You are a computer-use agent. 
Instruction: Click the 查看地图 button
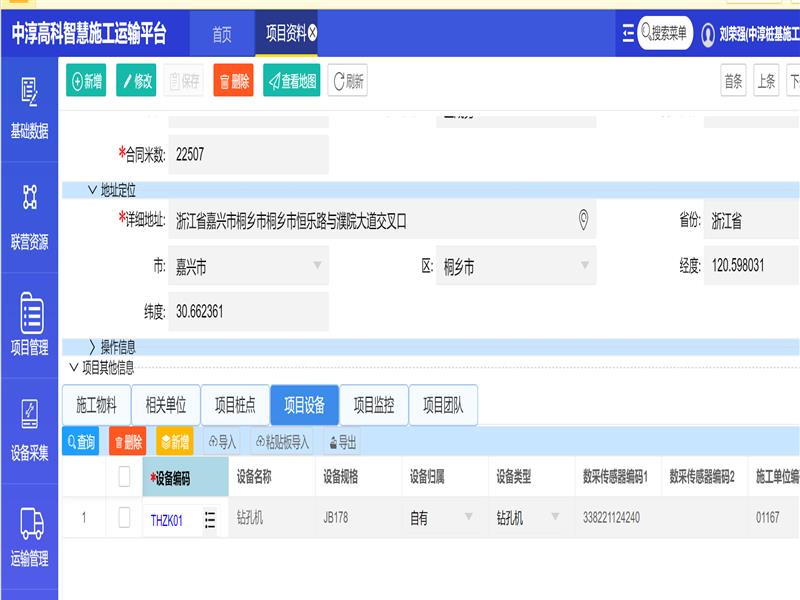(292, 82)
